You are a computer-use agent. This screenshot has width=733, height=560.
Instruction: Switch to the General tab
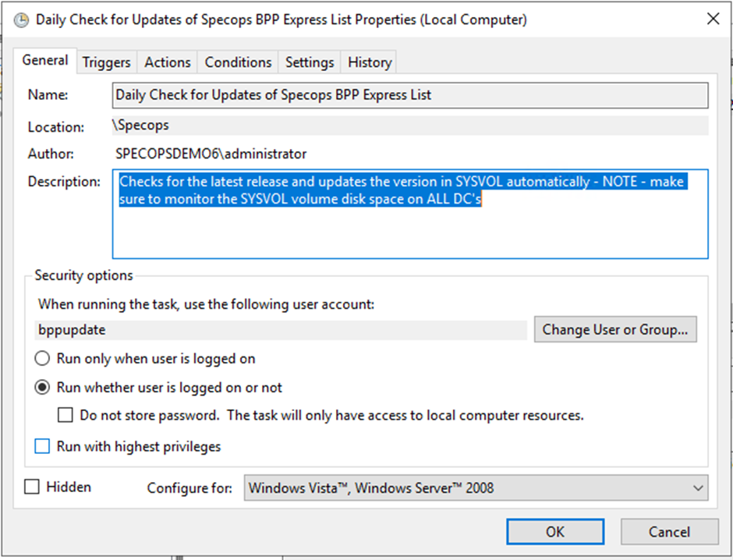click(x=45, y=60)
